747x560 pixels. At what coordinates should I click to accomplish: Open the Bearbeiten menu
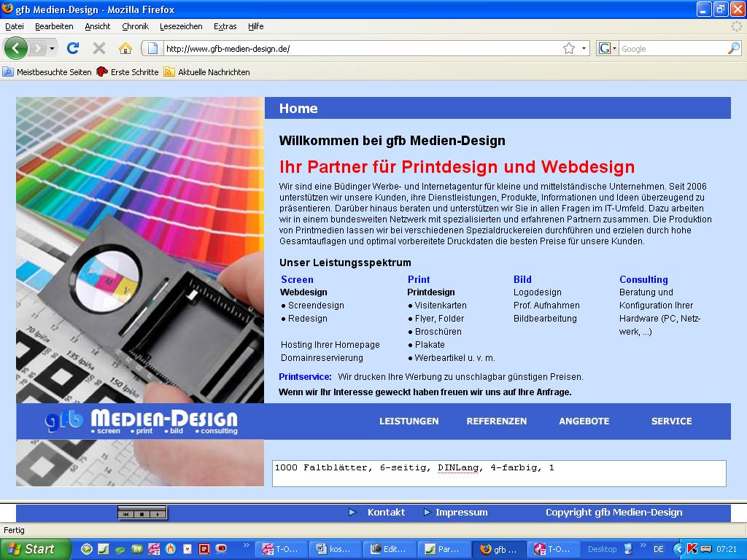pos(54,27)
